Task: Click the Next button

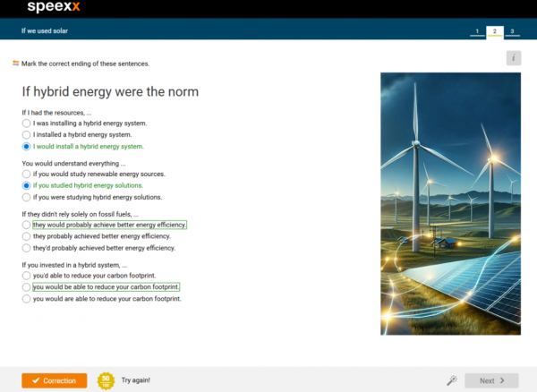Action: pos(491,380)
